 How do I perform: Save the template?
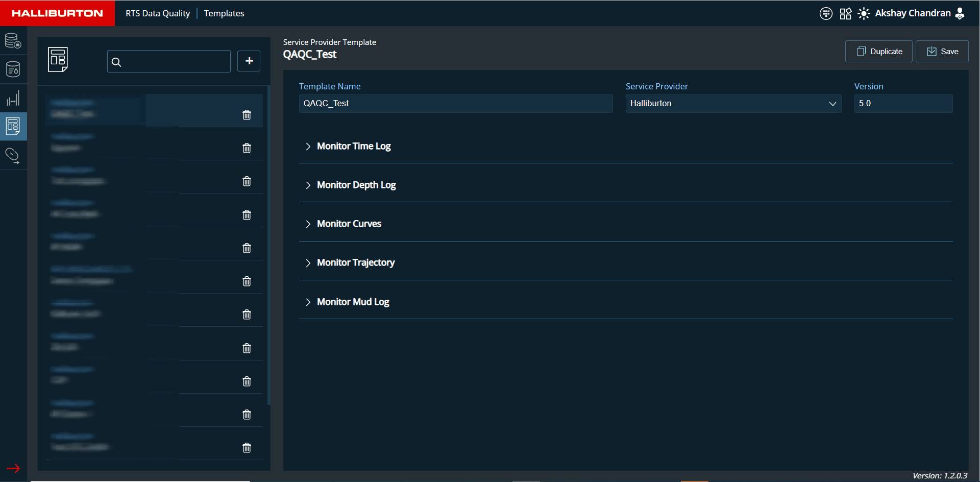tap(942, 52)
